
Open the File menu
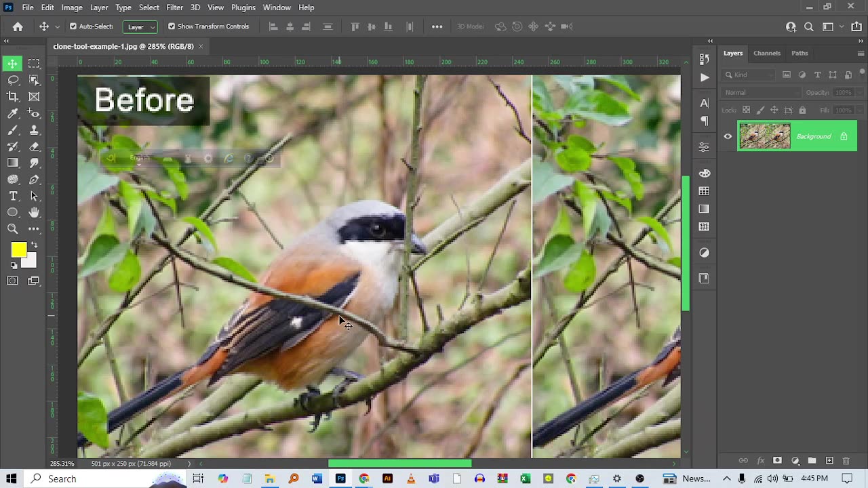(28, 7)
